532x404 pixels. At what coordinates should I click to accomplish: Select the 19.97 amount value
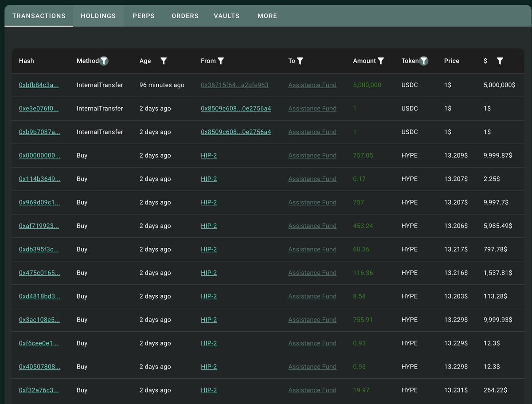[x=361, y=391]
